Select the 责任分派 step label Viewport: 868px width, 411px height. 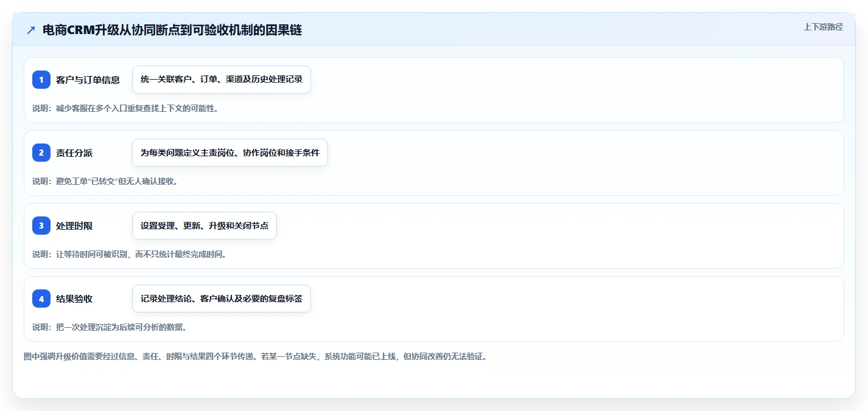(x=74, y=153)
